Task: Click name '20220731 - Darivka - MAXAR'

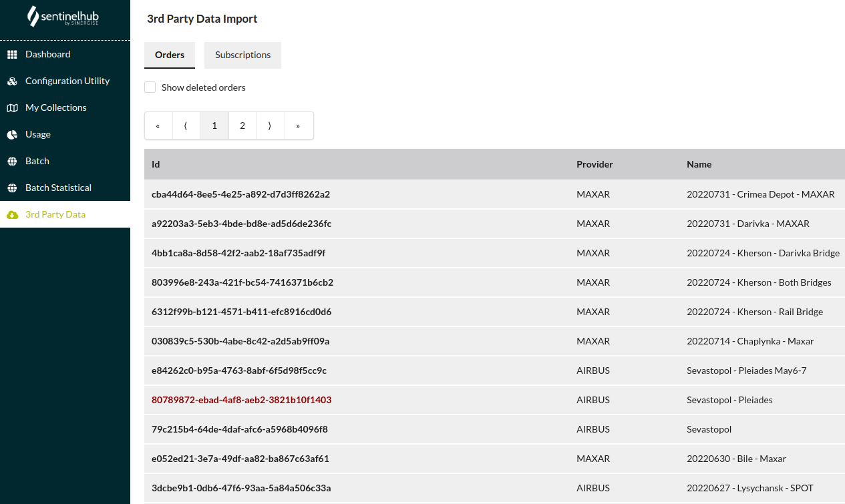Action: (748, 224)
